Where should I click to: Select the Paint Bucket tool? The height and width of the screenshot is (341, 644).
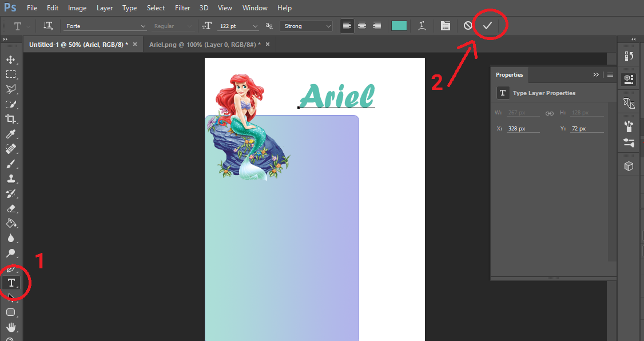pyautogui.click(x=11, y=224)
